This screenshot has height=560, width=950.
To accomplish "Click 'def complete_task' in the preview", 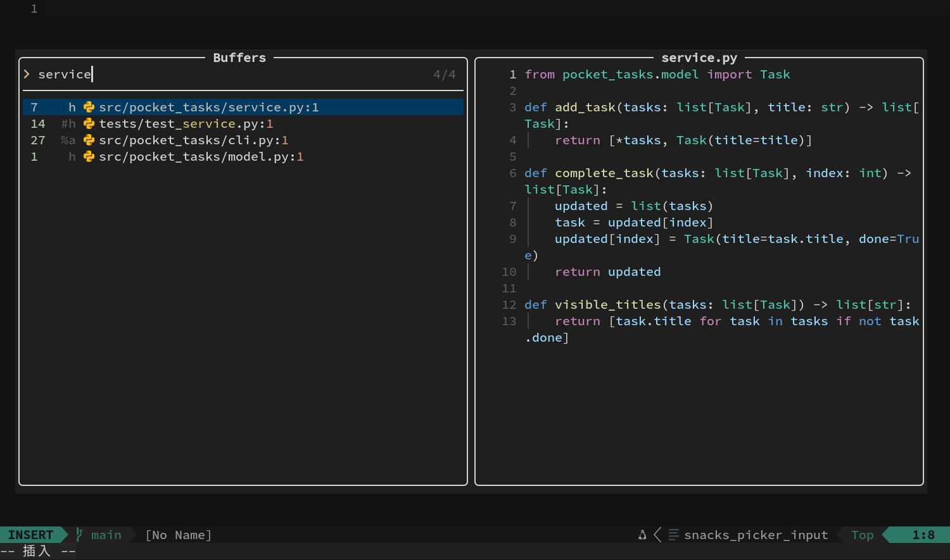I will click(x=589, y=173).
